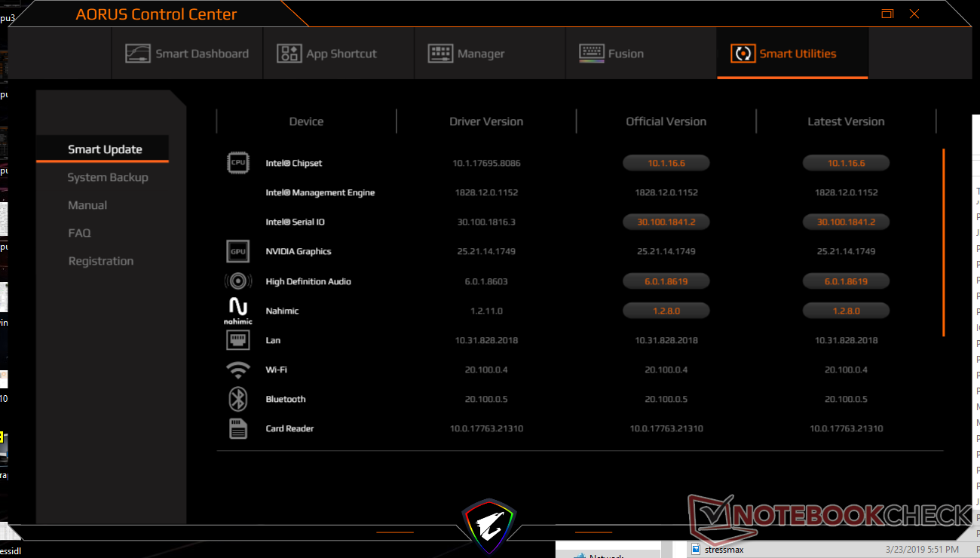Switch to the App Shortcut tab
The image size is (980, 558).
coord(338,54)
